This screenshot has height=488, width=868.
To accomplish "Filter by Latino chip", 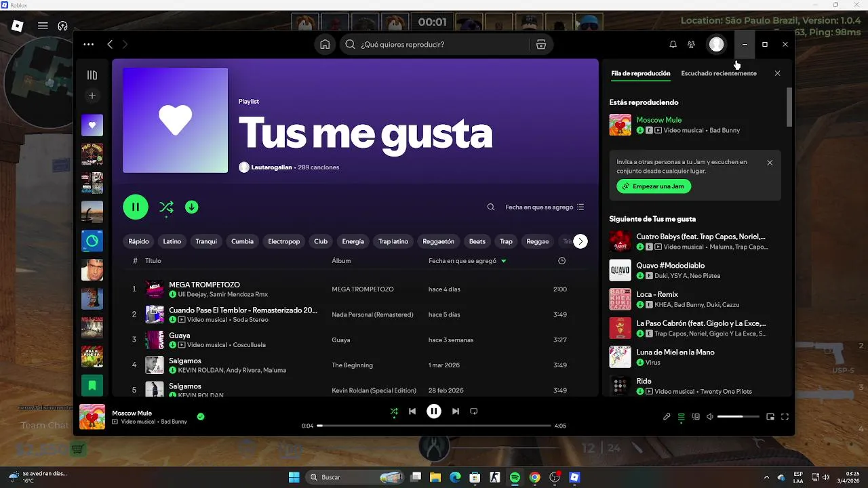I will [x=172, y=241].
